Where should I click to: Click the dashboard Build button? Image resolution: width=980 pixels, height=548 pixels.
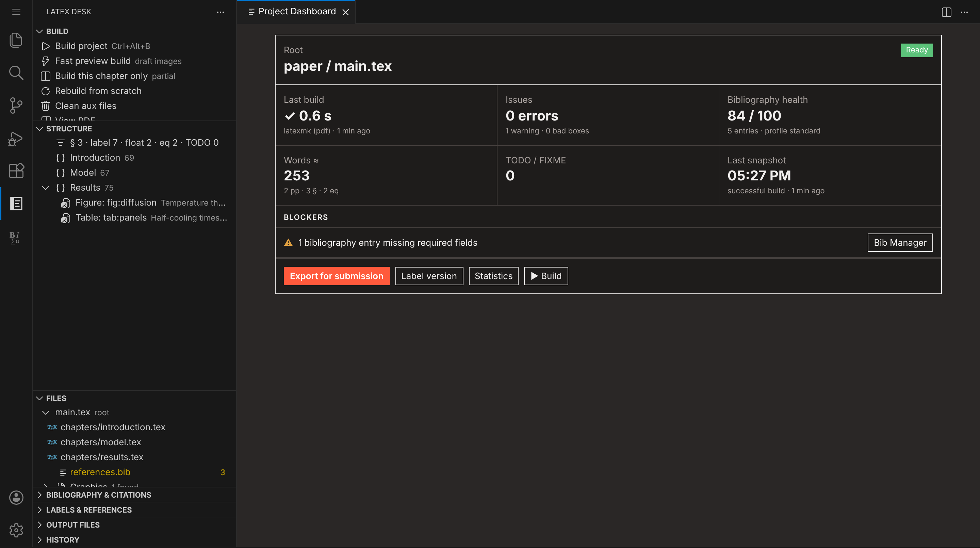coord(546,276)
